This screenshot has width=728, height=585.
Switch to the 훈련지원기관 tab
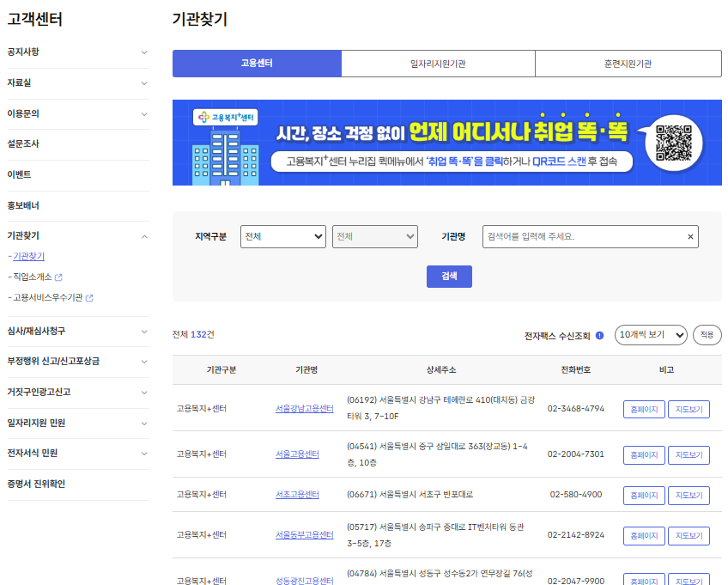pos(628,63)
